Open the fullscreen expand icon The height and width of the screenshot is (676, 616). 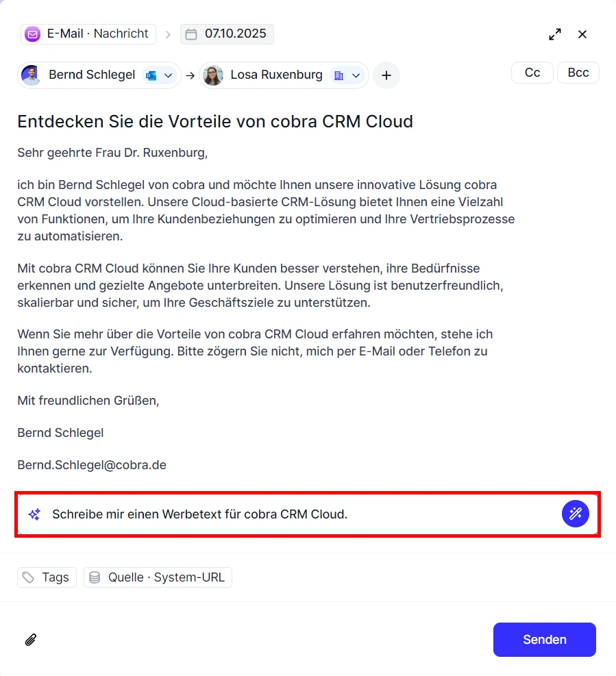tap(555, 34)
